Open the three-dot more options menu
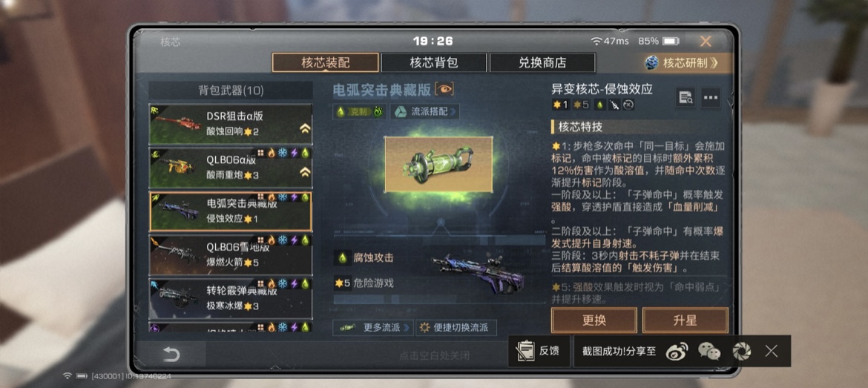The width and height of the screenshot is (868, 388). (710, 98)
